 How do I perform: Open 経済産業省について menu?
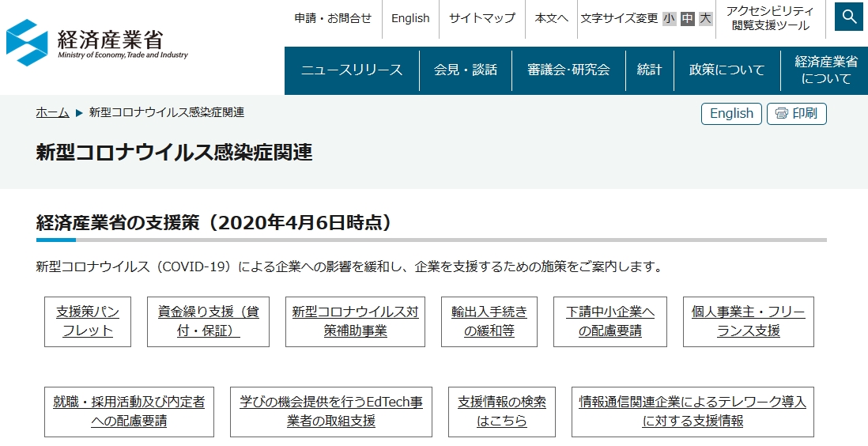coord(826,70)
